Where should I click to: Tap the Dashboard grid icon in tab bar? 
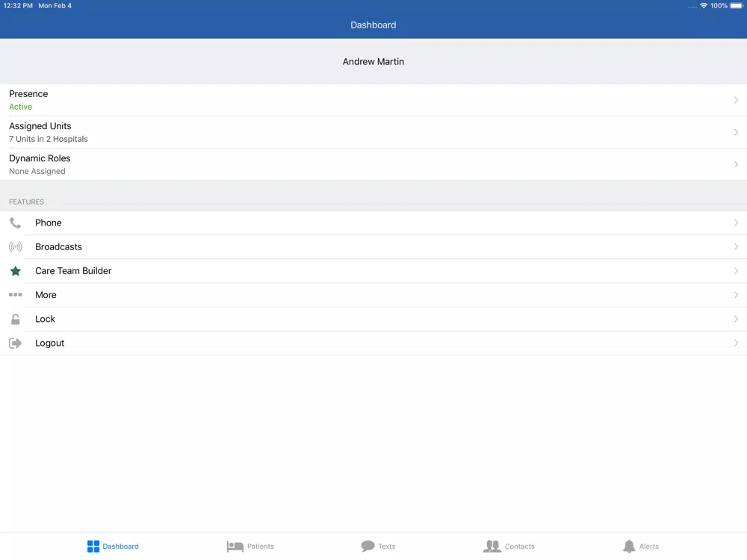93,547
